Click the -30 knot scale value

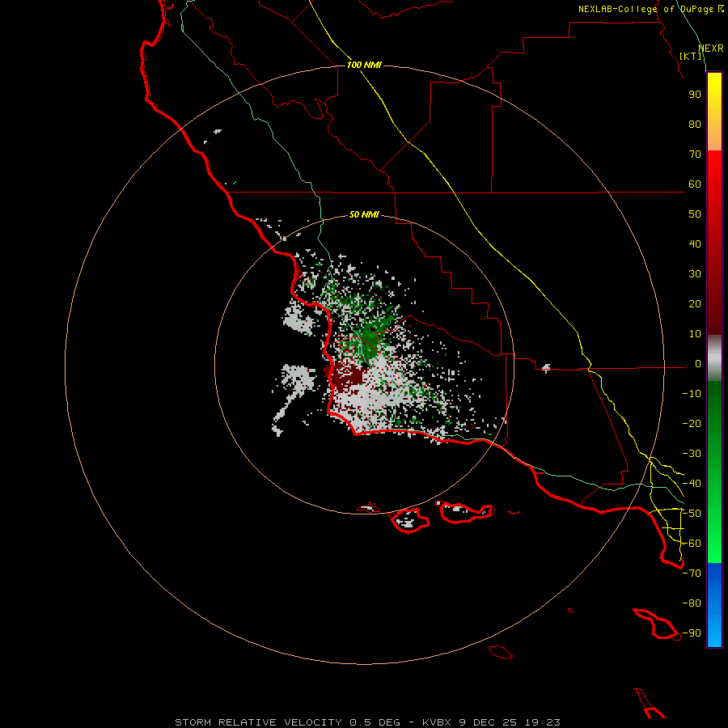(x=692, y=454)
